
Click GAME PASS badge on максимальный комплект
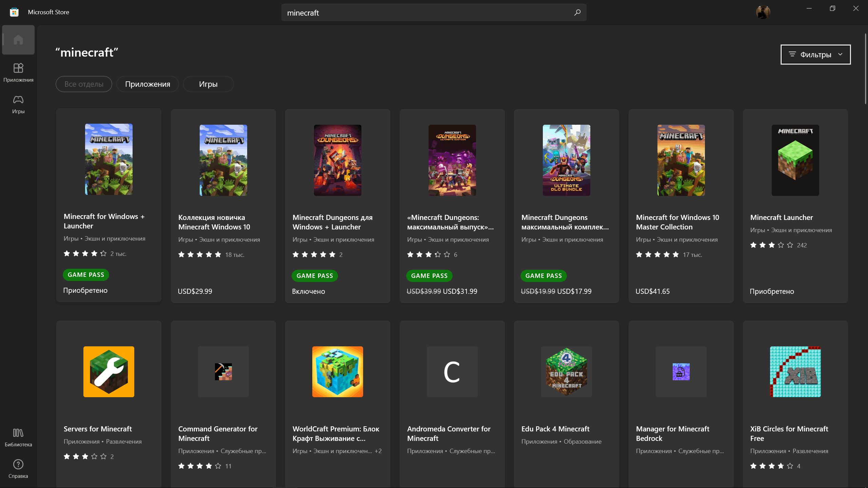click(544, 276)
